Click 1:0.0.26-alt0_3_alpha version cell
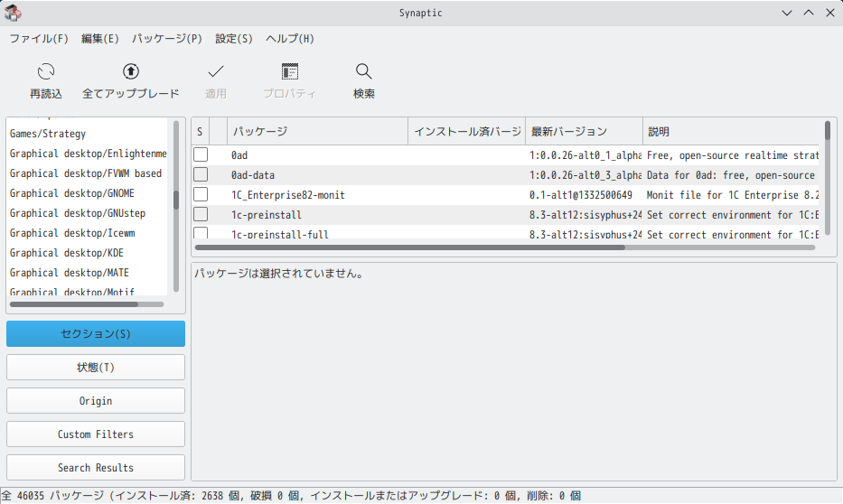The width and height of the screenshot is (843, 504). (x=585, y=175)
